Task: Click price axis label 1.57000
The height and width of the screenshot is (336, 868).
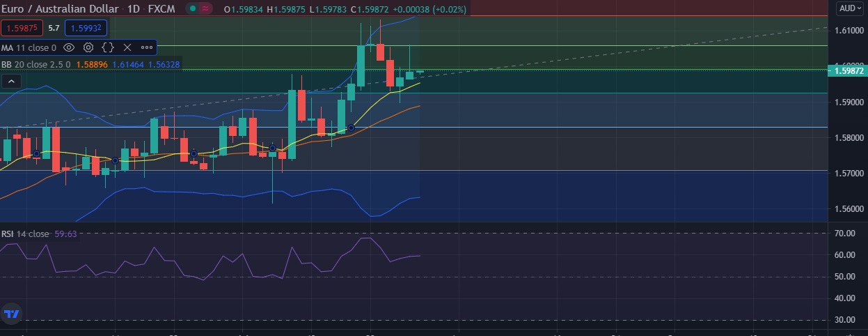Action: 849,174
